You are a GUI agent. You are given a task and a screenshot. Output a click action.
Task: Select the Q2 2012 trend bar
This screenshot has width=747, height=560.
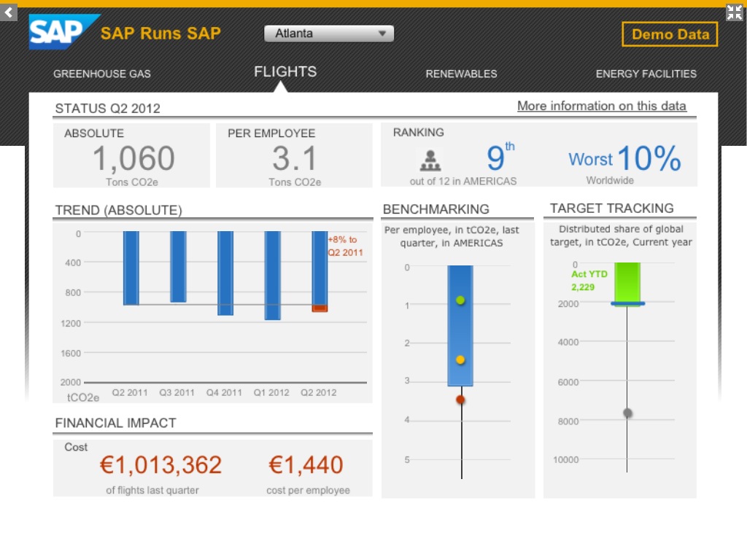[320, 271]
